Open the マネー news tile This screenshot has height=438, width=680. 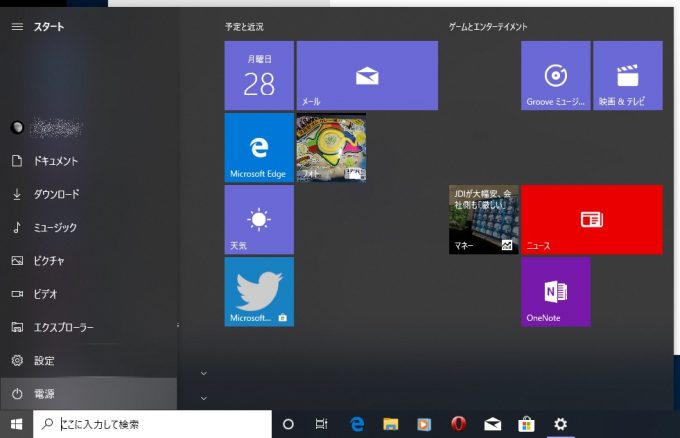[484, 220]
